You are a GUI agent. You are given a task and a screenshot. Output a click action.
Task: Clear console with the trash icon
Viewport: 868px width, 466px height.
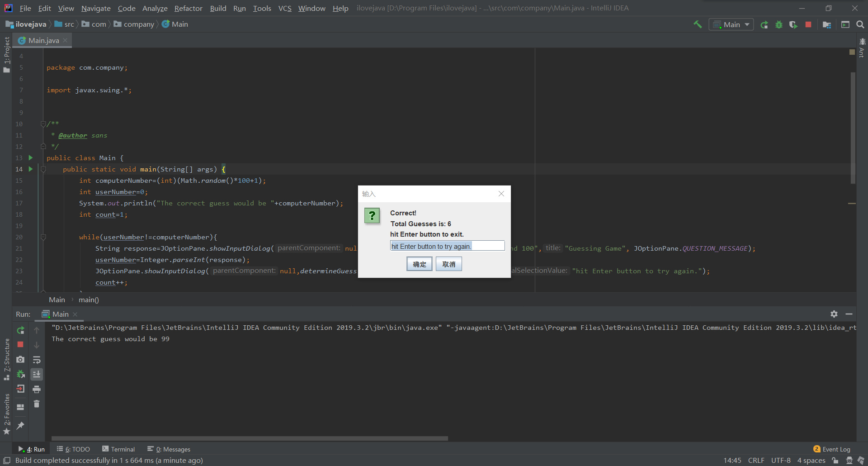click(x=37, y=404)
